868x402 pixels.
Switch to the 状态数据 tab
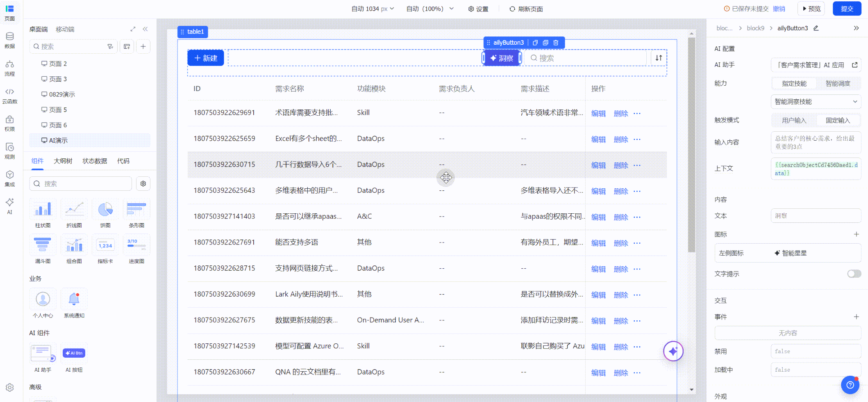[x=95, y=161]
